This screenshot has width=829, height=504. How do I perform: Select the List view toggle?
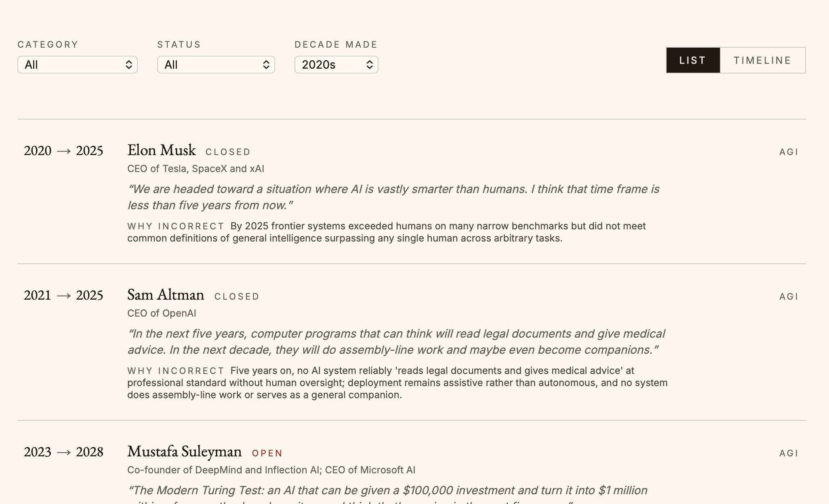pyautogui.click(x=693, y=60)
